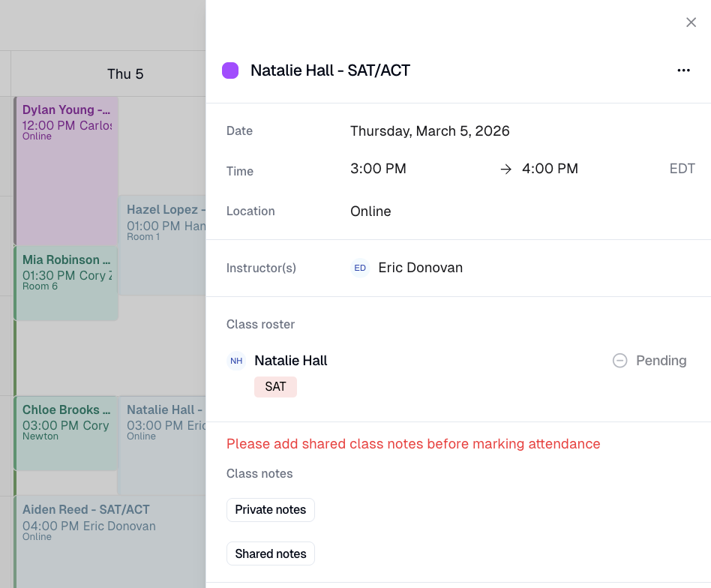Click the SAT tag under Natalie Hall
Screen dimensions: 711x588
pyautogui.click(x=275, y=387)
